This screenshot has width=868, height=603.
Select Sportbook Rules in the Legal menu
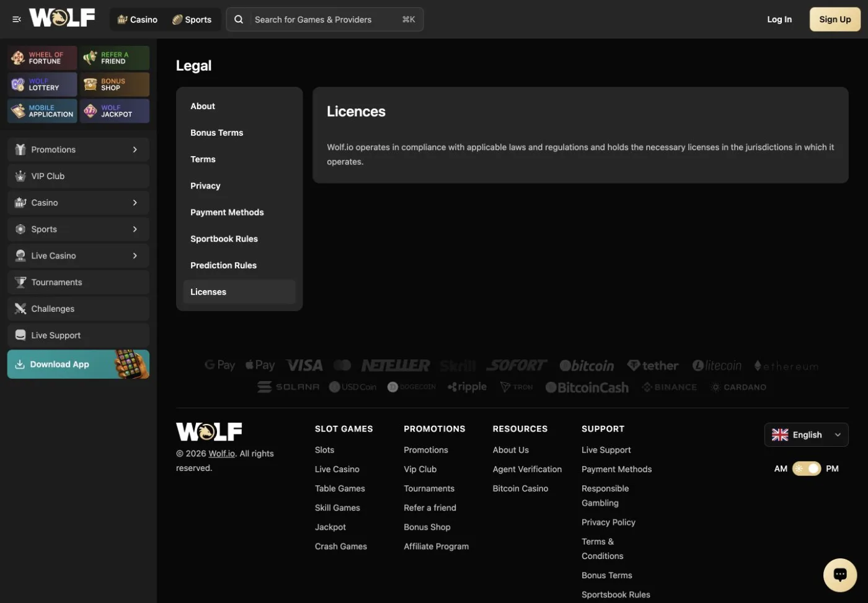tap(239, 239)
